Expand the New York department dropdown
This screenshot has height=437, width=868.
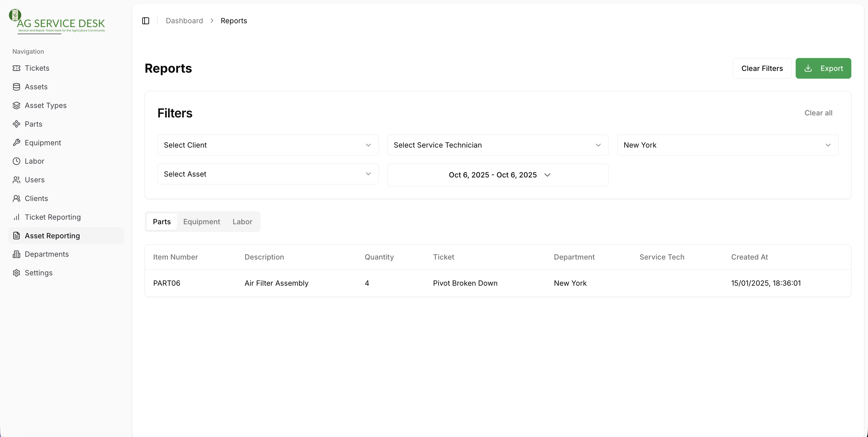tap(727, 145)
